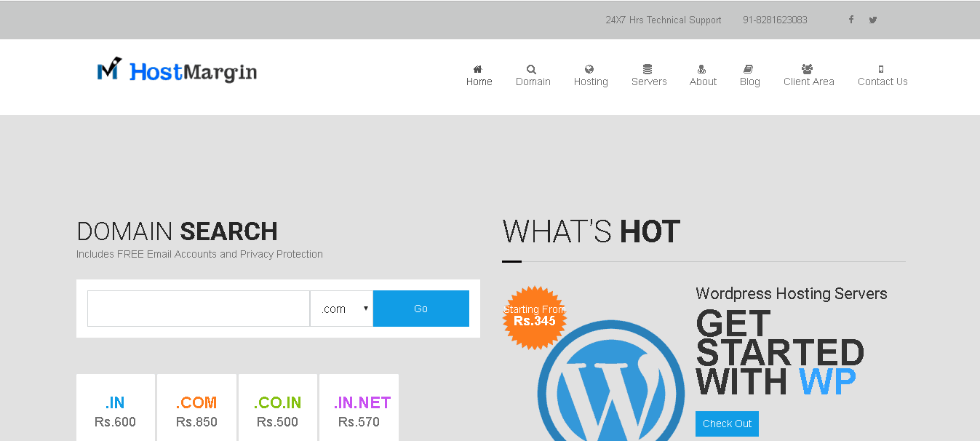
Task: Open the Twitter icon in top bar
Action: tap(873, 20)
